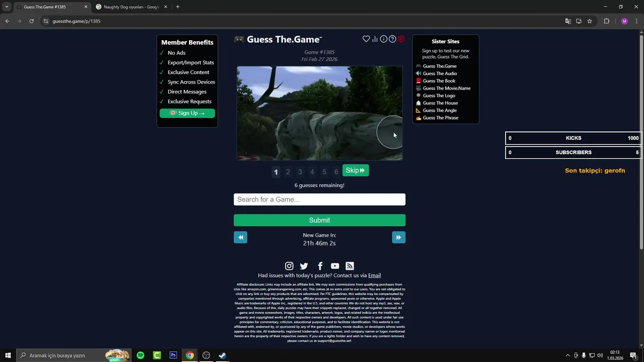Image resolution: width=644 pixels, height=362 pixels.
Task: Open the RSS feed icon
Action: [350, 266]
